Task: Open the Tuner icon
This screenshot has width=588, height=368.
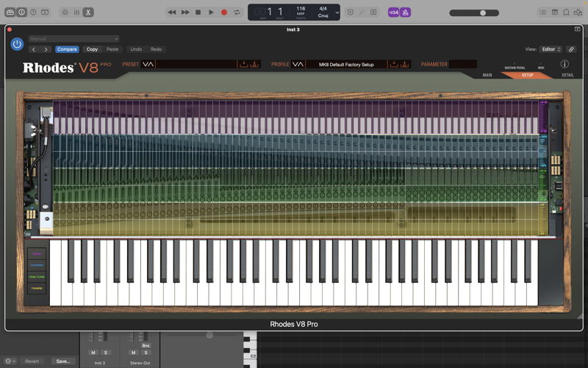Action: (362, 13)
